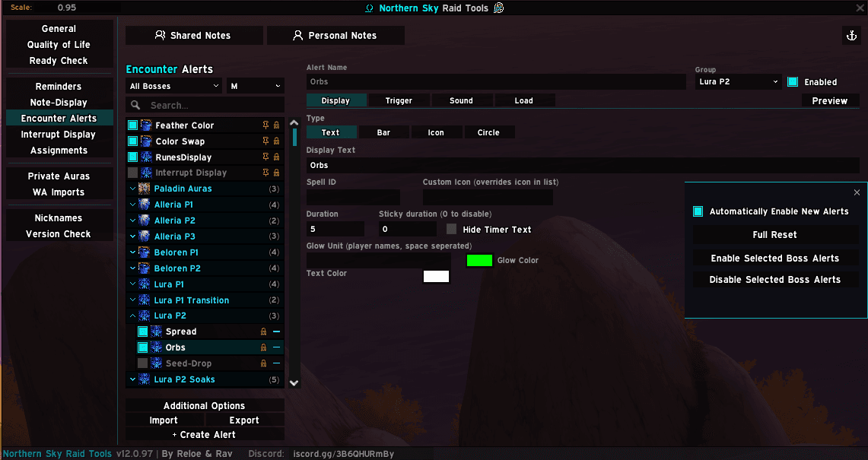This screenshot has height=460, width=868.
Task: Click the lock icon on the Spread alert
Action: [x=263, y=332]
